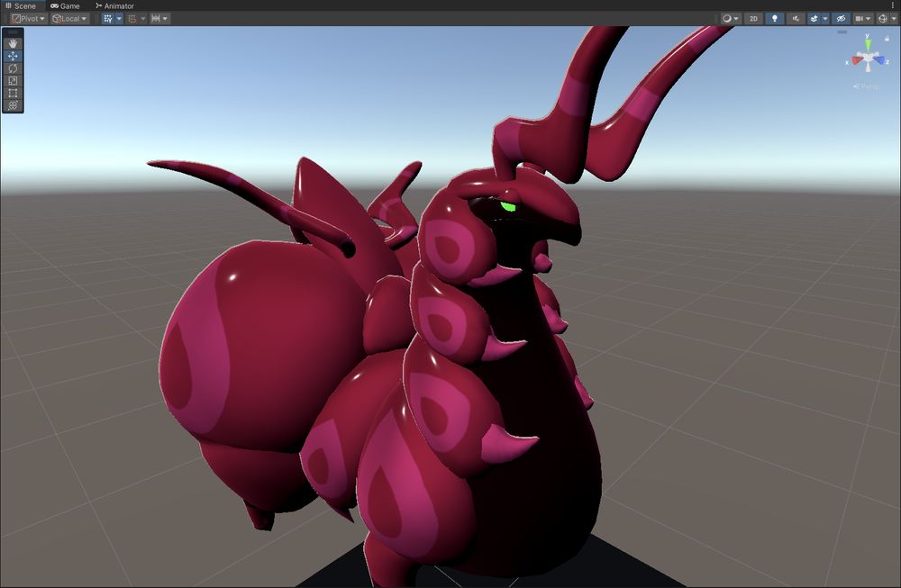Select the Transform tool

click(13, 105)
